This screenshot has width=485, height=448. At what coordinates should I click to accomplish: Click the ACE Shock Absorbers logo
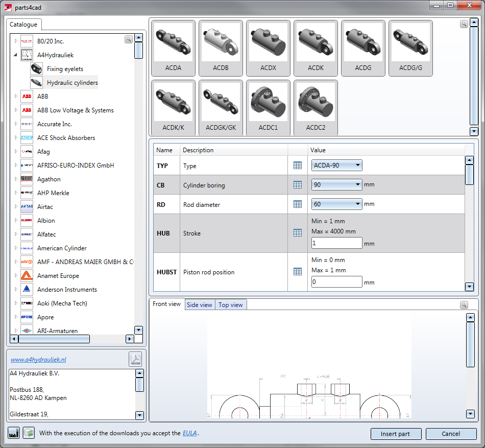click(x=27, y=138)
